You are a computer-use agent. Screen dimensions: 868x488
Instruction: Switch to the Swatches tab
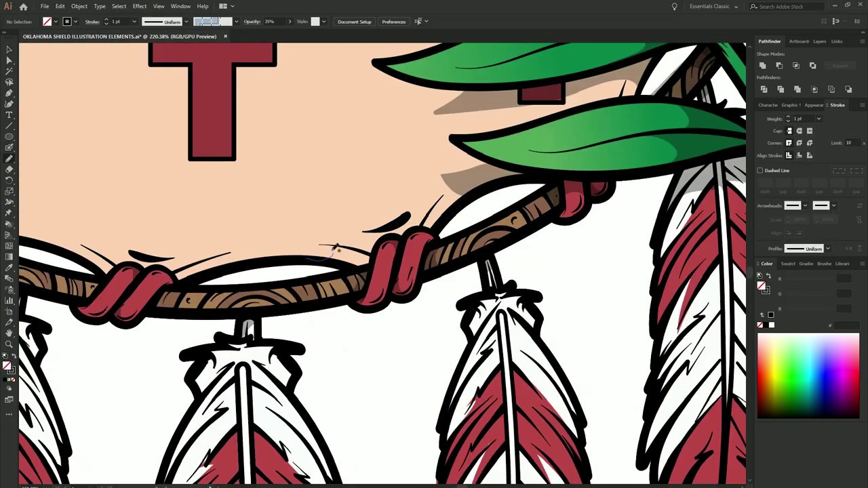788,264
